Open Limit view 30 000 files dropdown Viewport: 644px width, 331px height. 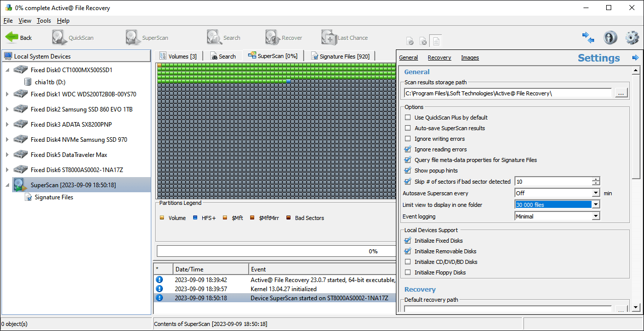(596, 204)
